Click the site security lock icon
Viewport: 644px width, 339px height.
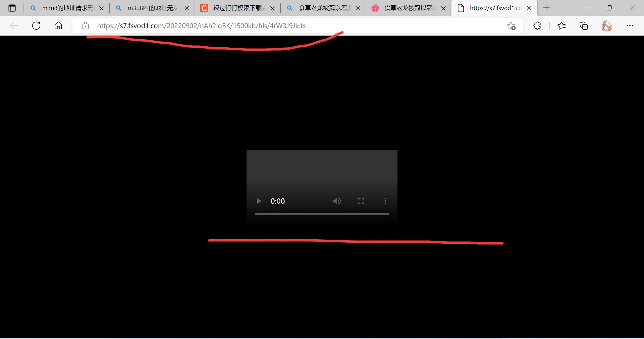[86, 26]
